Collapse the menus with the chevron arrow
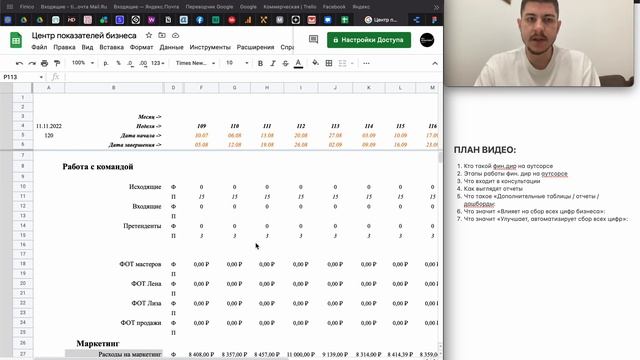 tap(435, 63)
